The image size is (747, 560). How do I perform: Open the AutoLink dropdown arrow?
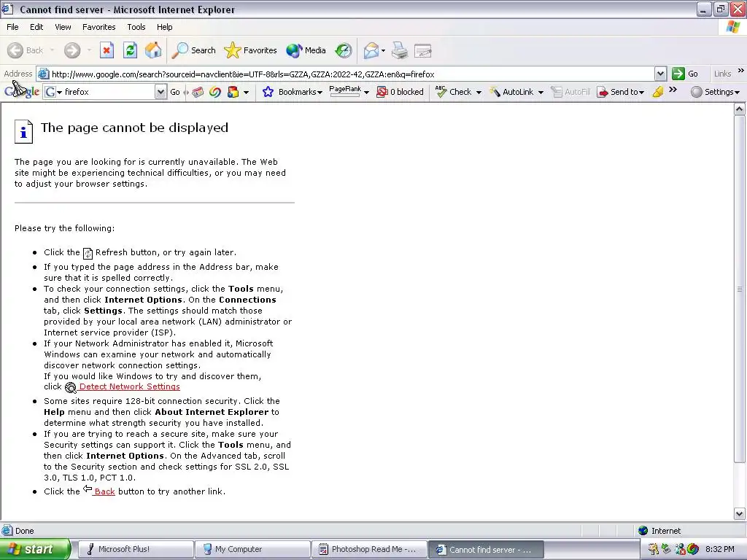pyautogui.click(x=541, y=93)
